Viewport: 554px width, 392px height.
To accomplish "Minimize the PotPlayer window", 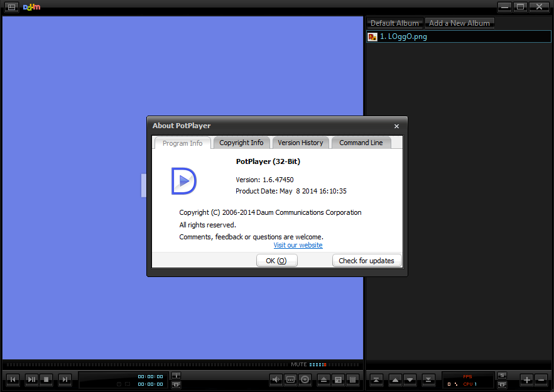I will (x=504, y=7).
